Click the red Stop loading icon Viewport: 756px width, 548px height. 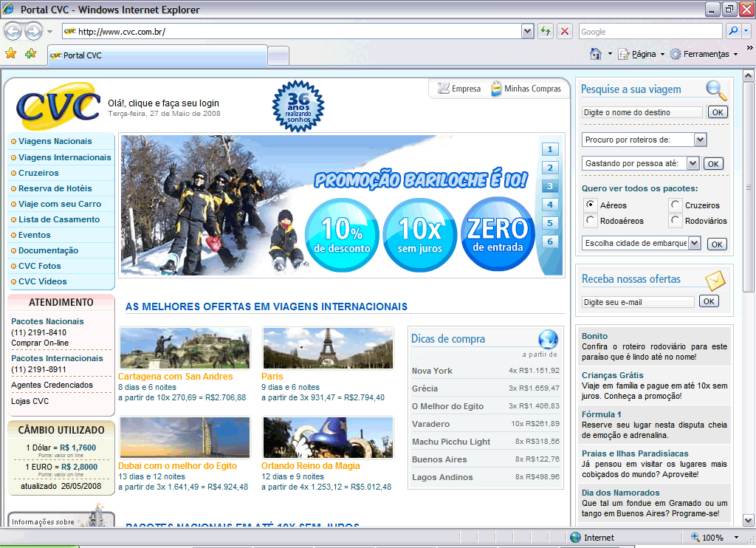[x=565, y=31]
